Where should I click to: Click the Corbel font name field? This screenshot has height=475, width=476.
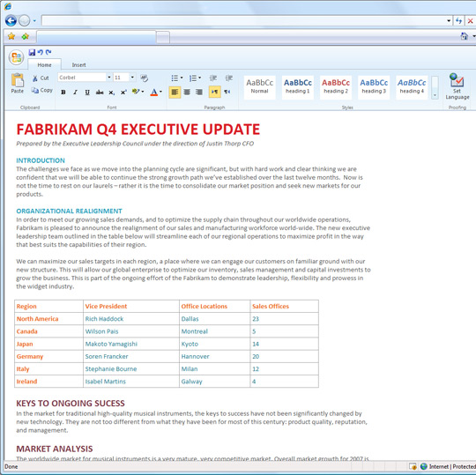pos(82,78)
